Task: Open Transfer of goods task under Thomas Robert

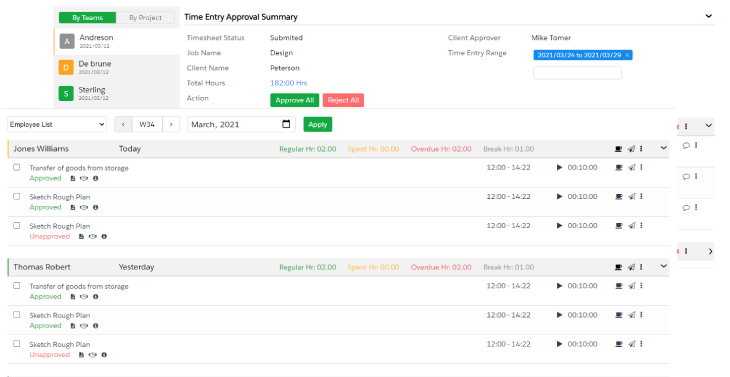Action: pos(79,286)
